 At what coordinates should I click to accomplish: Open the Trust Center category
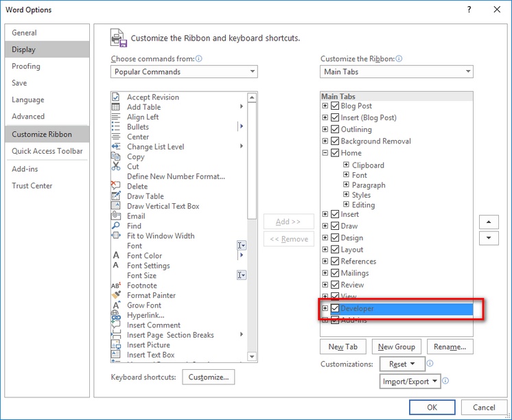click(32, 186)
